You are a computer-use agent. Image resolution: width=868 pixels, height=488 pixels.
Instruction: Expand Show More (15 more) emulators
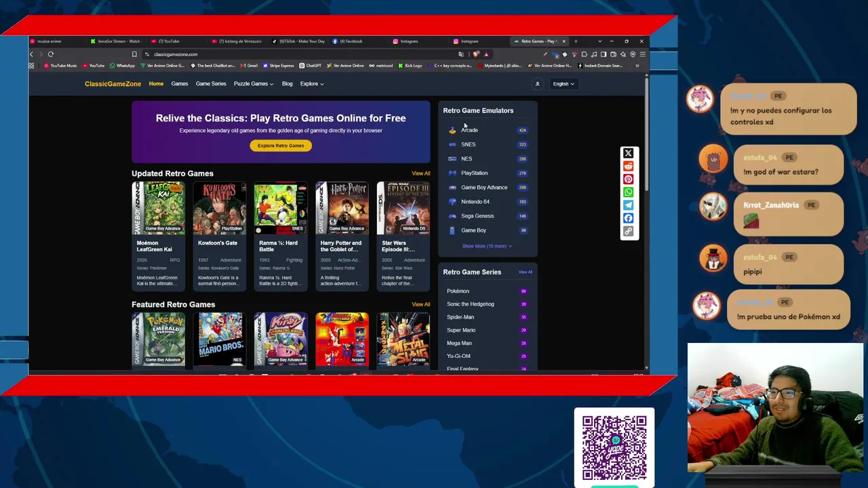point(487,246)
